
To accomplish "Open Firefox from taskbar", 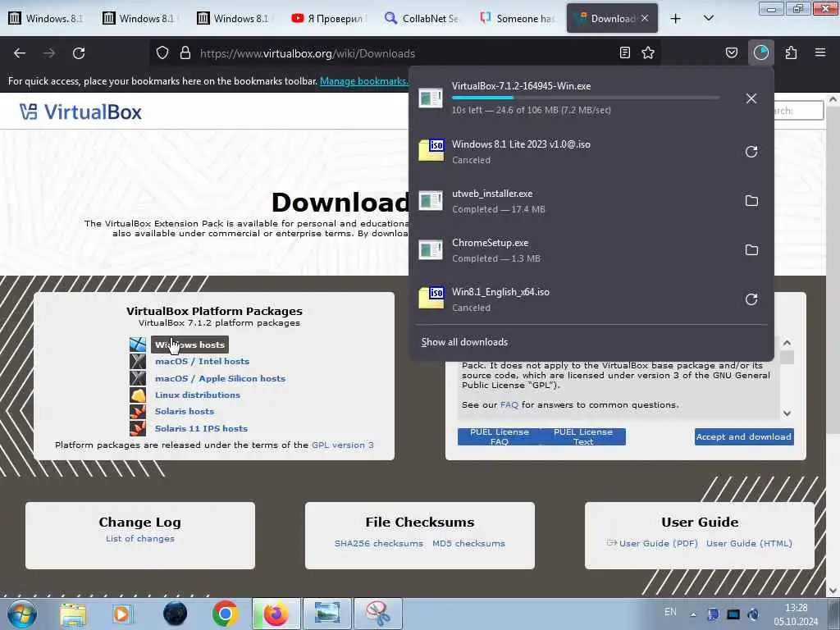I will coord(276,614).
